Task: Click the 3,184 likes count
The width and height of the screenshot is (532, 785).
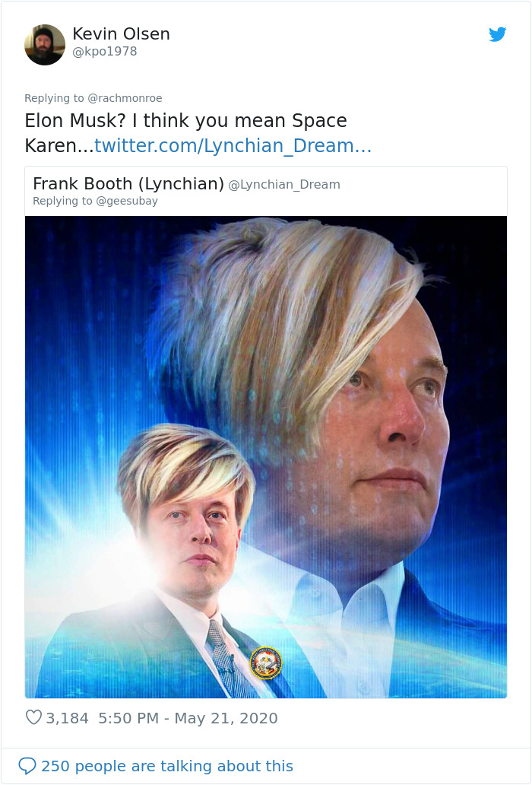Action: point(67,718)
